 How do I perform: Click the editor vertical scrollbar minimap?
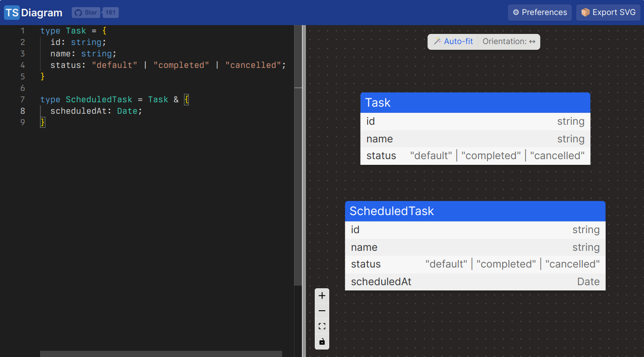point(298,154)
